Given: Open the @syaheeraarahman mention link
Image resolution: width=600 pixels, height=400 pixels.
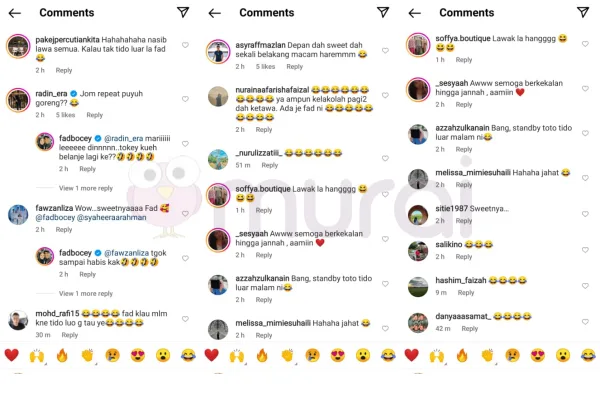Looking at the screenshot, I should 111,217.
